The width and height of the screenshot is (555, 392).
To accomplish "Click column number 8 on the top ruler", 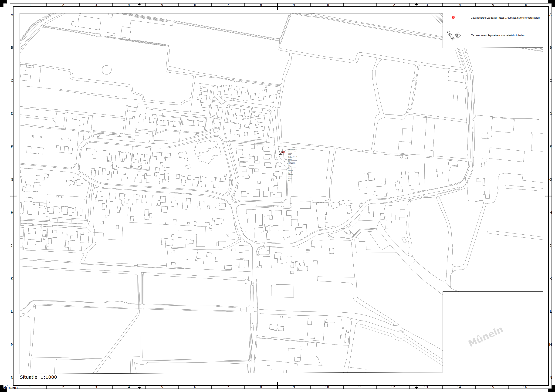I will coord(261,5).
